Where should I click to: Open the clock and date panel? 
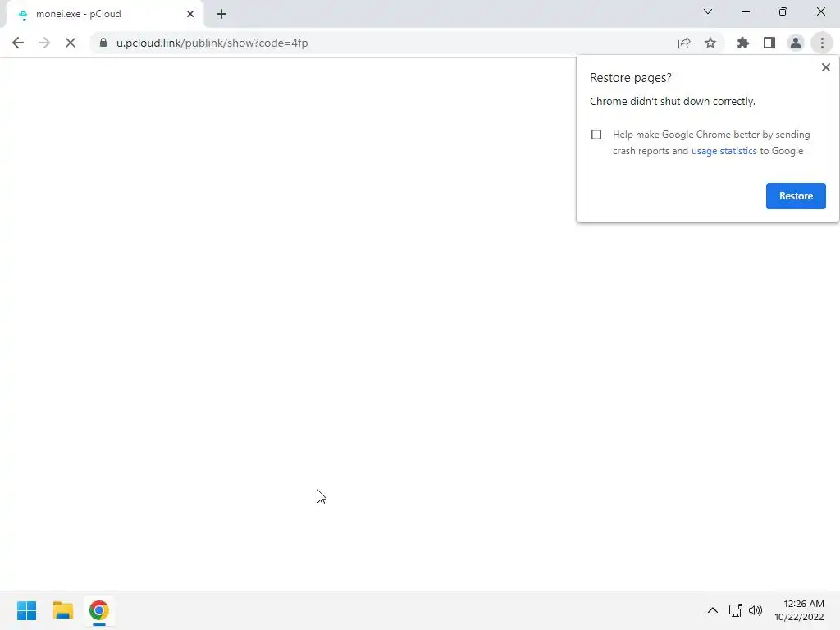tap(799, 610)
